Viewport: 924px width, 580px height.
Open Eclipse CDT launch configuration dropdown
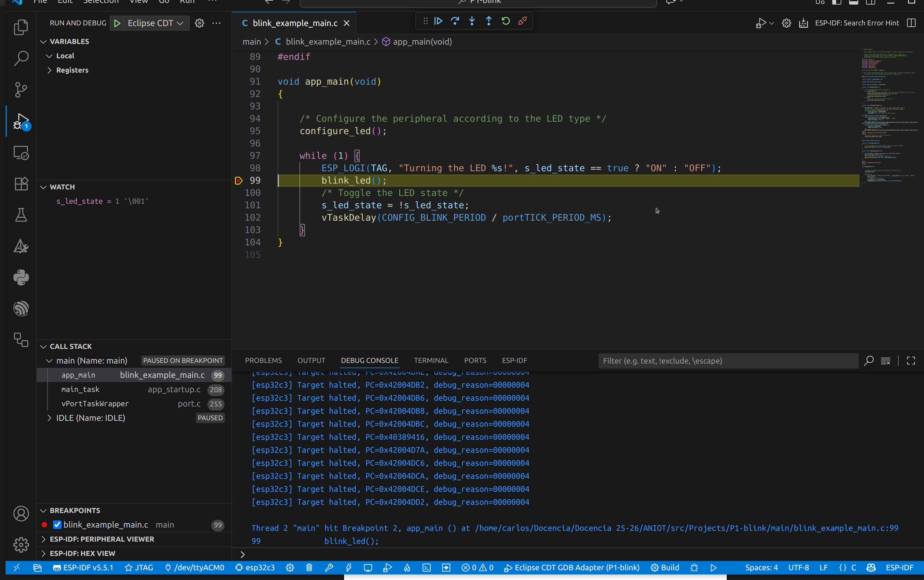tap(155, 23)
